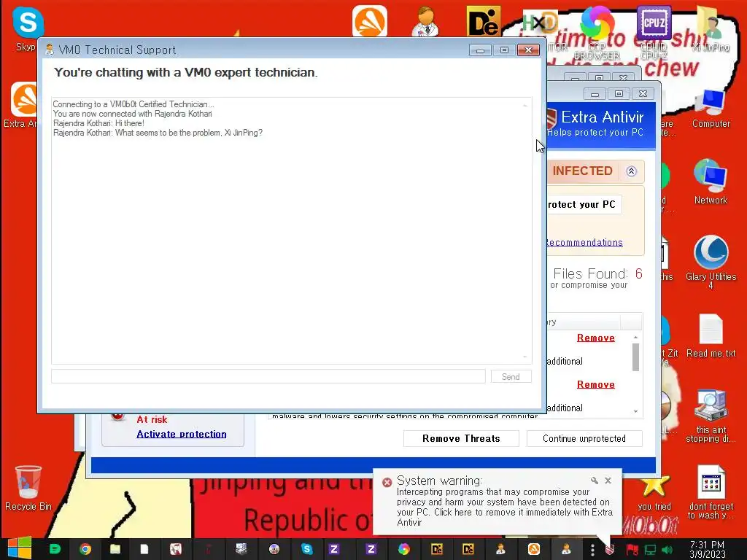
Task: Maximize the Extra Antivir window
Action: (x=619, y=94)
